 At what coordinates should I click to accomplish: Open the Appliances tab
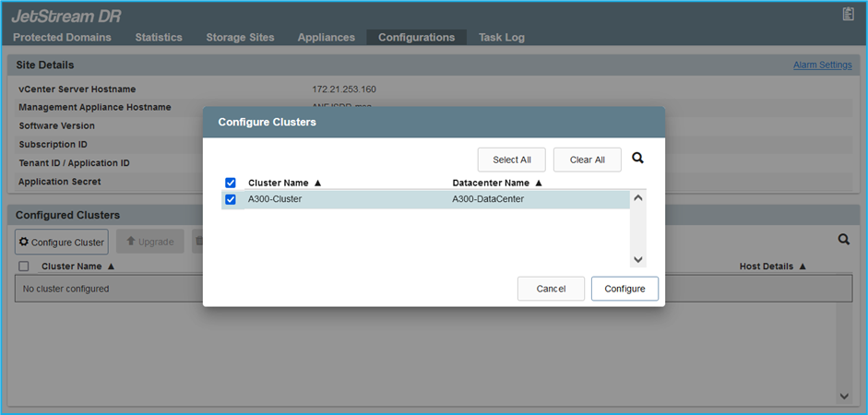pyautogui.click(x=326, y=37)
